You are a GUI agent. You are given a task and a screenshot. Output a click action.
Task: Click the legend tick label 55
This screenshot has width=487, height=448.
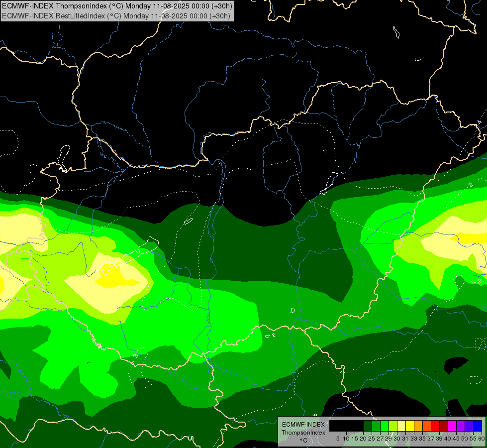click(474, 439)
